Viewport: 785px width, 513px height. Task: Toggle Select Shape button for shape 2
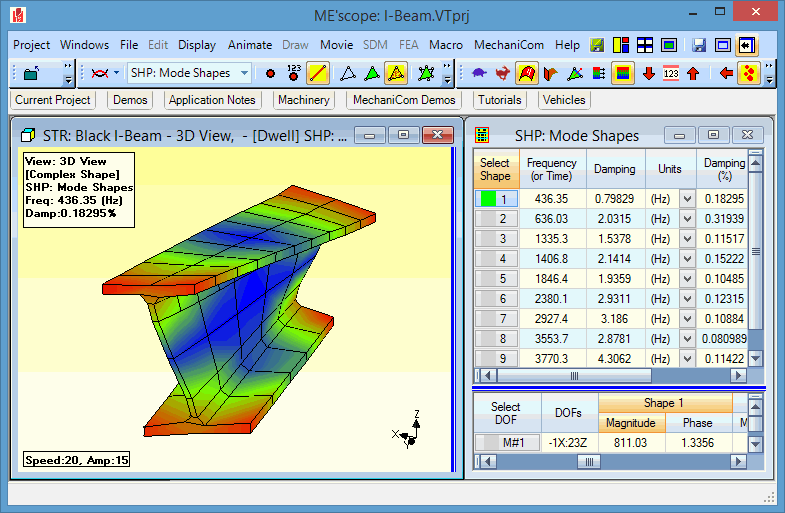496,219
